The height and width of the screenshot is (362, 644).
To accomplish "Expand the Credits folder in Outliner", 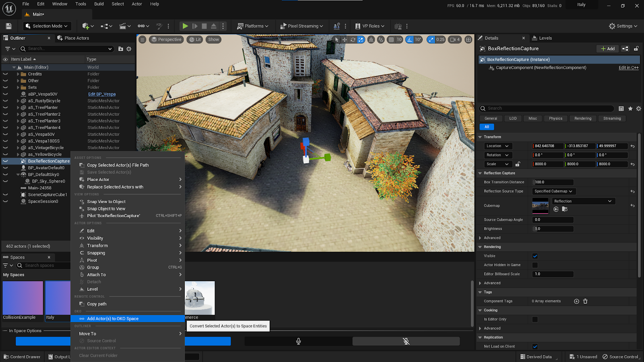I will (18, 74).
